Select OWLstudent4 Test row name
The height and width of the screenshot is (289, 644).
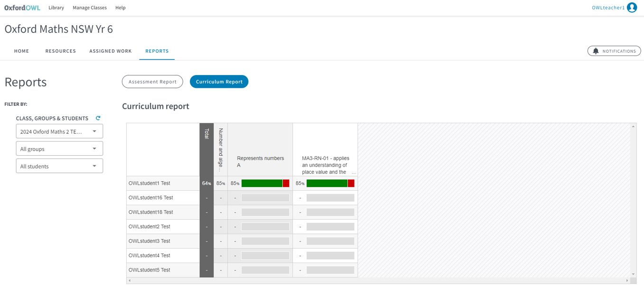coord(149,256)
